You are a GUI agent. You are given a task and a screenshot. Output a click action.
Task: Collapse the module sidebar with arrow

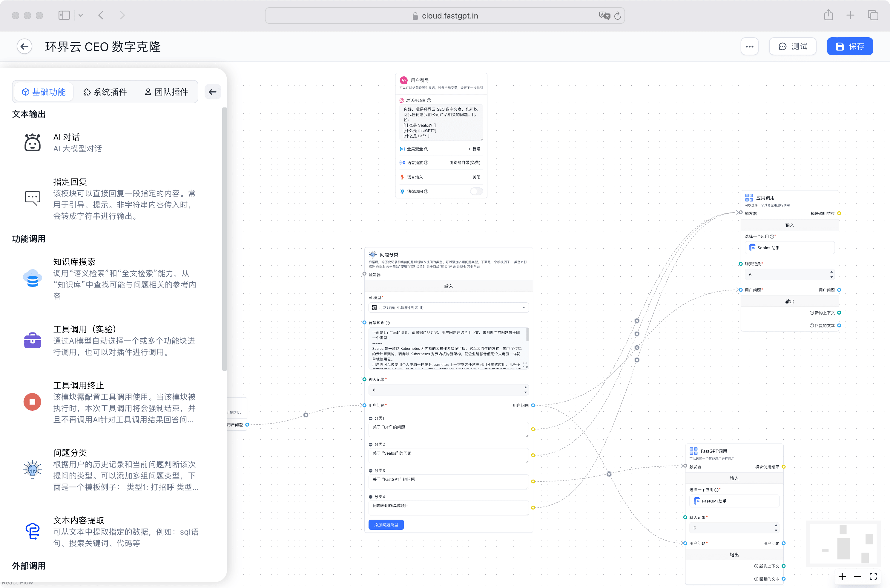[x=213, y=92]
